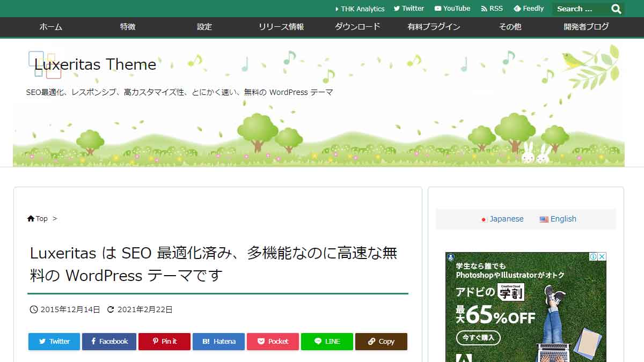Share the article with the Twitter share button
The width and height of the screenshot is (644, 362).
coord(54,342)
